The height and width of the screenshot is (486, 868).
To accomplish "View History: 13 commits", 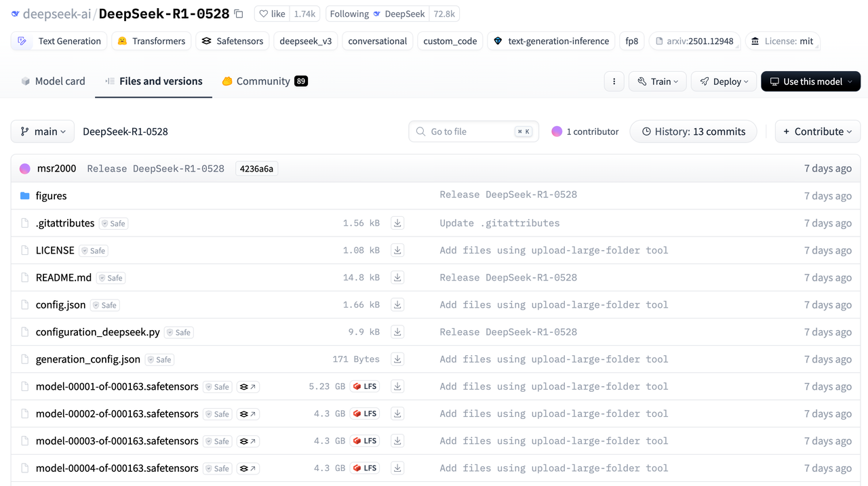I will 693,131.
